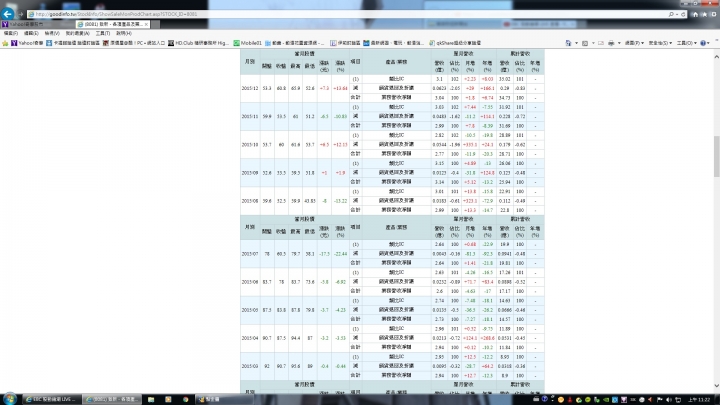Click the command bar Home icon

(x=568, y=43)
